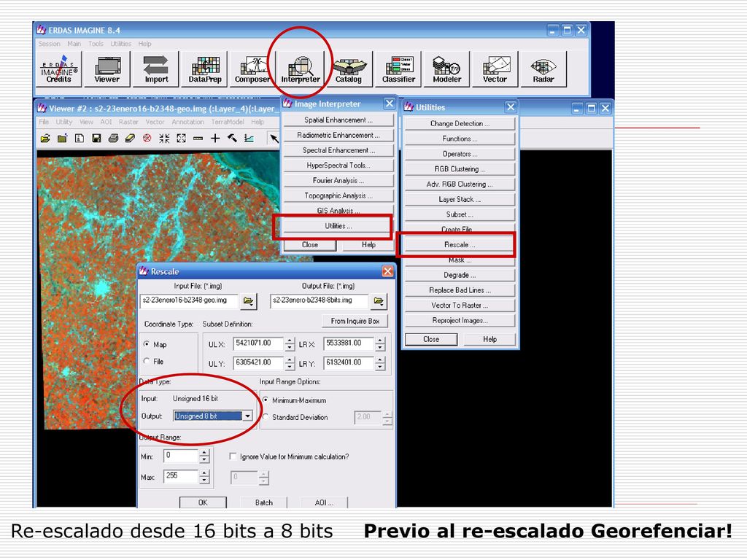Click the Output Range Min stepper

click(x=204, y=456)
